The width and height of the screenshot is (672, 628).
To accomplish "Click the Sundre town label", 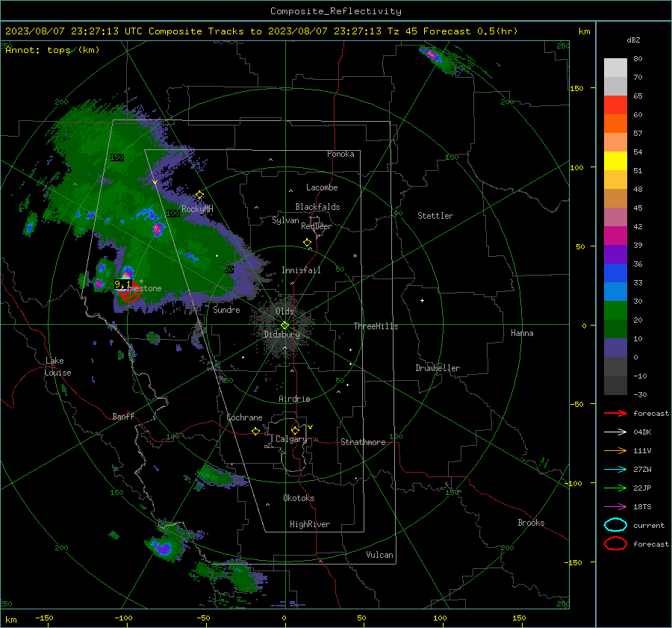I will click(x=226, y=309).
